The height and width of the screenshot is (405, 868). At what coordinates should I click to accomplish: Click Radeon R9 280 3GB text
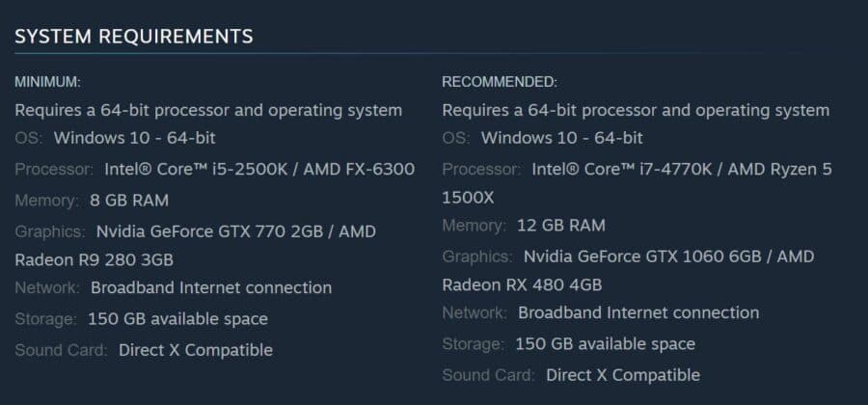click(94, 259)
